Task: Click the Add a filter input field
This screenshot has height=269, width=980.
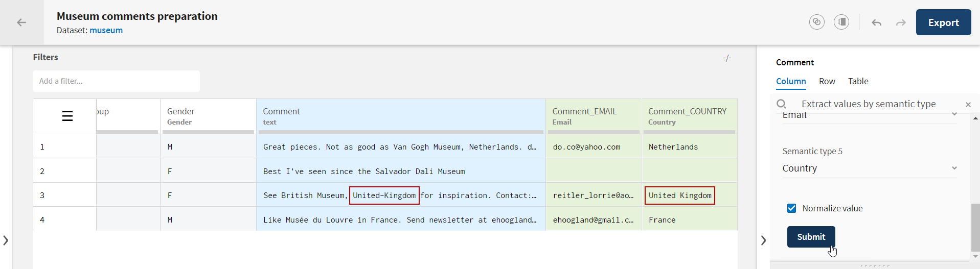Action: point(116,81)
